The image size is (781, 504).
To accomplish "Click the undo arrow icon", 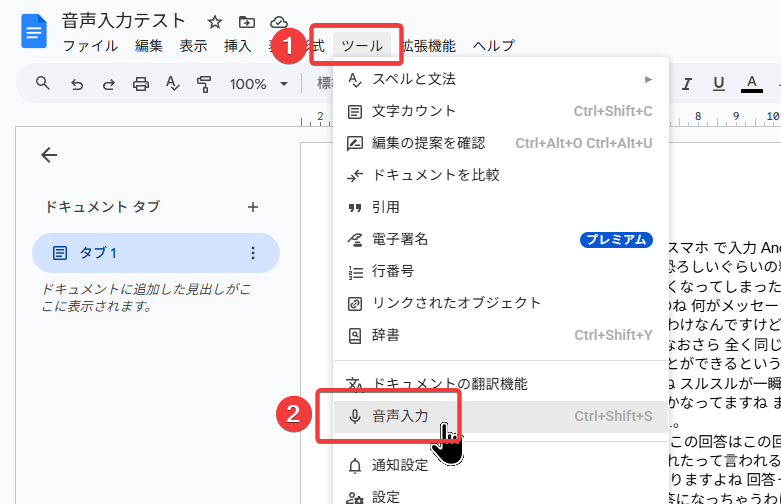I will click(x=77, y=84).
